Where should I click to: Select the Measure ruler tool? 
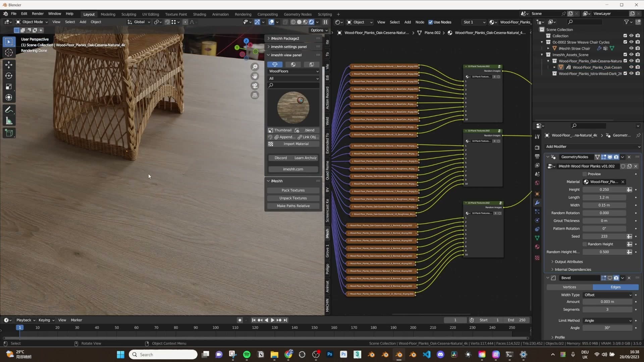9,121
